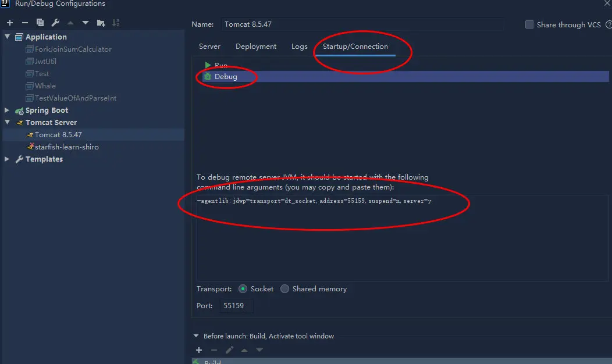This screenshot has height=364, width=612.
Task: Remove selected configuration with minus icon
Action: tap(25, 23)
